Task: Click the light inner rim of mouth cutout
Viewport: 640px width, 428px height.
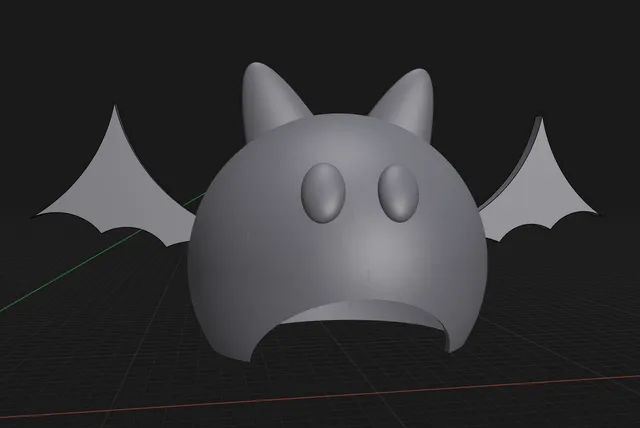Action: 367,312
